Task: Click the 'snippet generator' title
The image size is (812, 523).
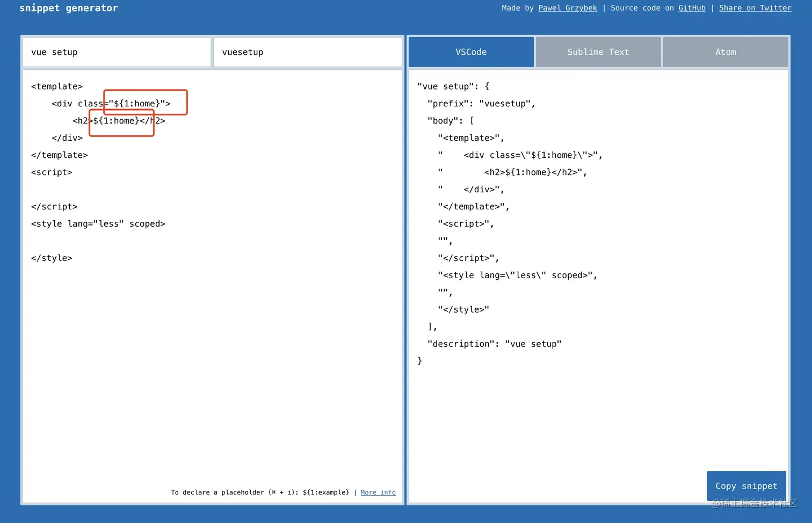Action: (x=69, y=8)
